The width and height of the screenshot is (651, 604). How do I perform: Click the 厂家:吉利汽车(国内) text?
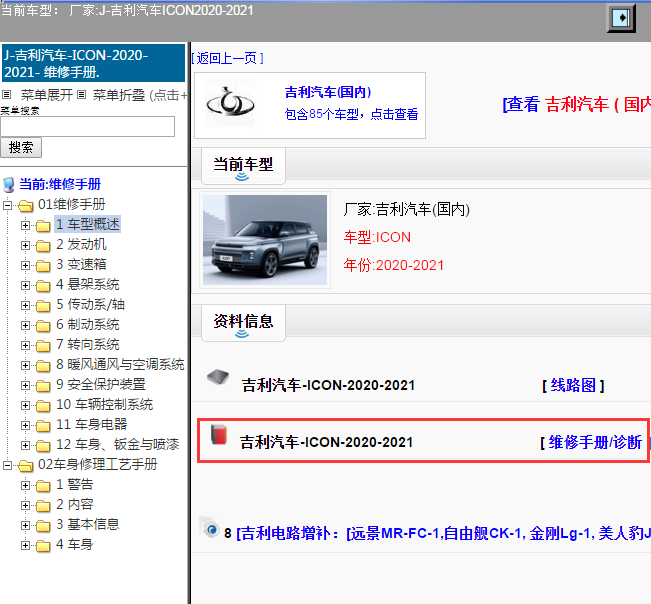tap(406, 209)
